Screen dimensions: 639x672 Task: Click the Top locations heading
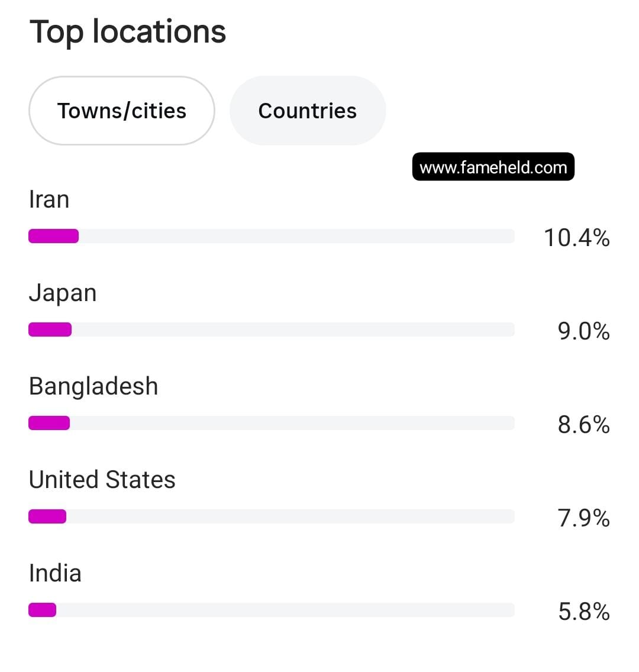click(x=127, y=33)
